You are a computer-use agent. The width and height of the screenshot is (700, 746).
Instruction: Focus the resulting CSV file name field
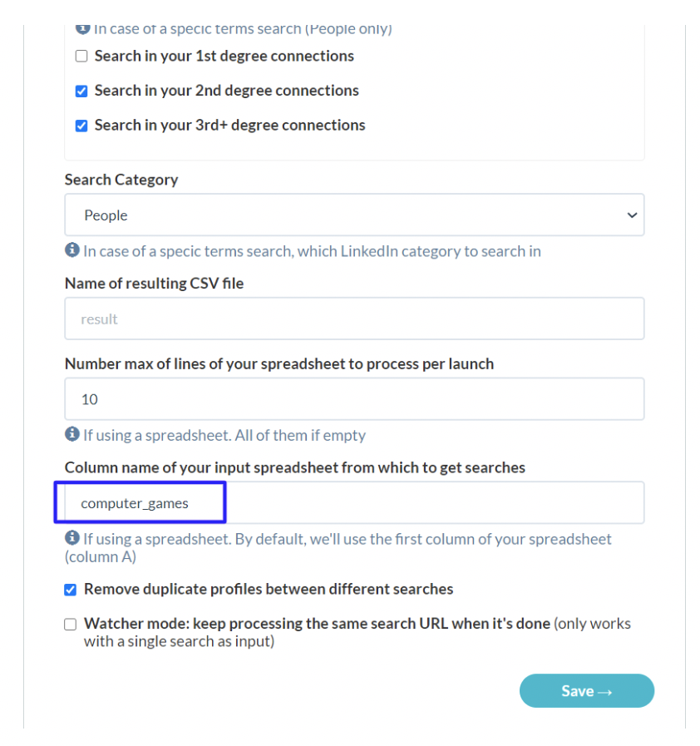tap(354, 319)
